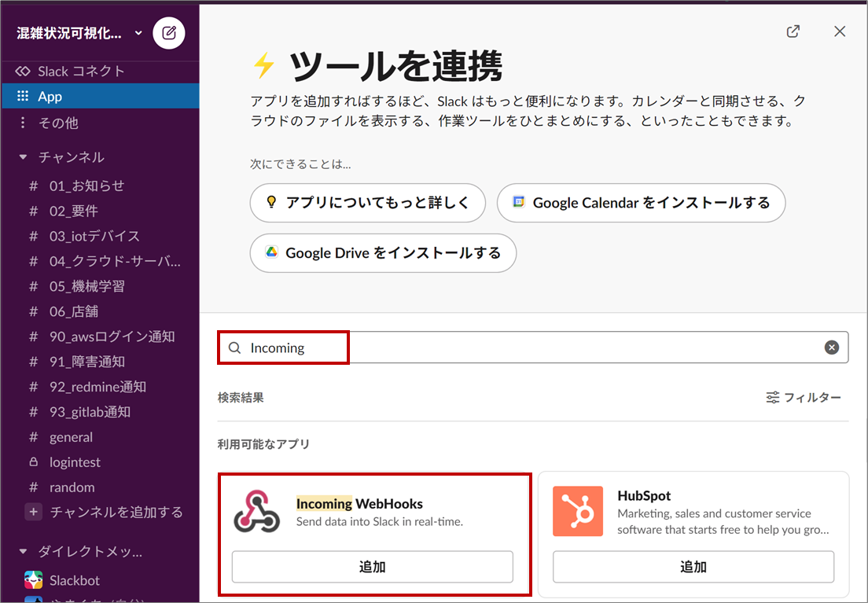Image resolution: width=868 pixels, height=603 pixels.
Task: Open the app directory in new window icon
Action: [x=793, y=31]
